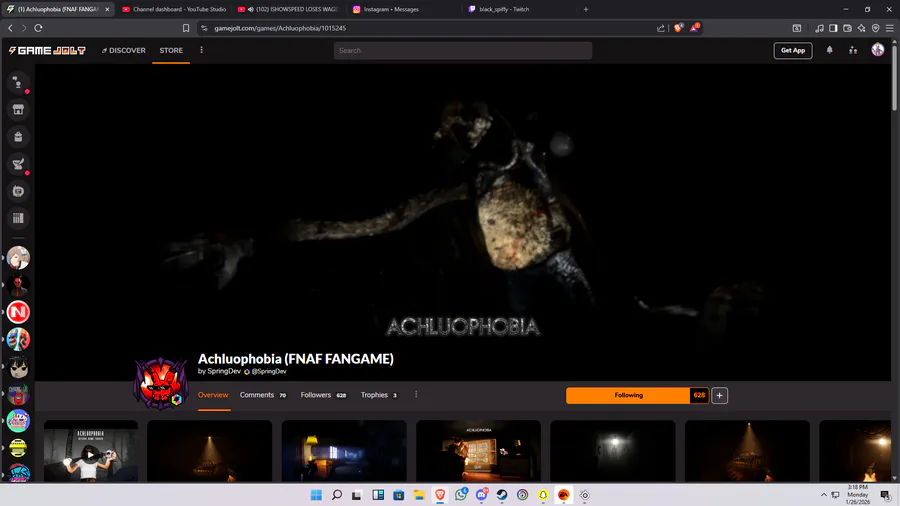Go back to the previous page
The image size is (900, 506).
[x=10, y=28]
